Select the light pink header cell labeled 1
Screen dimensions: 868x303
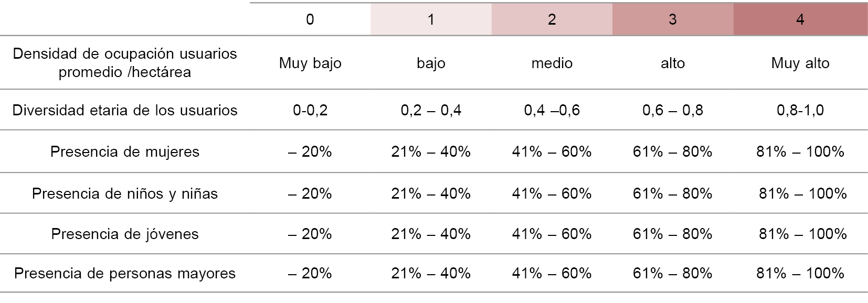click(431, 20)
